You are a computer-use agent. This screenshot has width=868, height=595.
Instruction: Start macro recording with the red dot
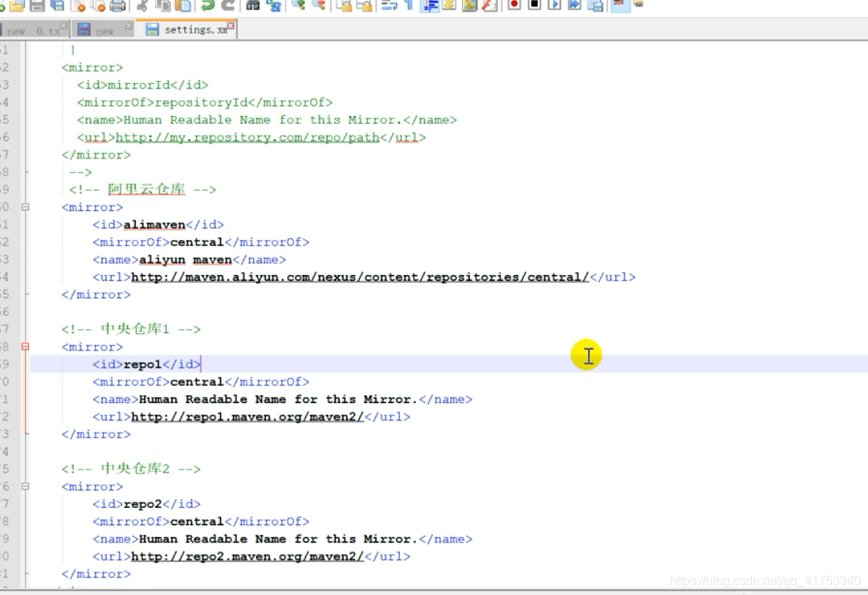tap(514, 5)
